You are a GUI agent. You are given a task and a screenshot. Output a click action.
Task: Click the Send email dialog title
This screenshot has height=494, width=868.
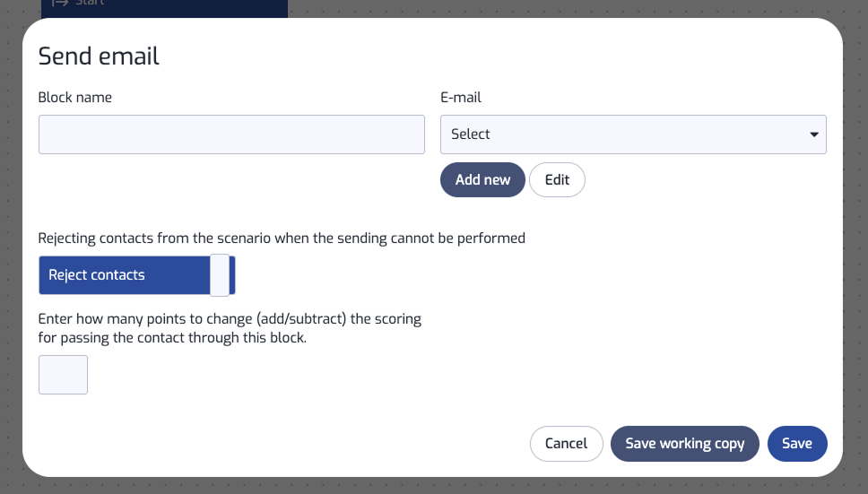99,56
